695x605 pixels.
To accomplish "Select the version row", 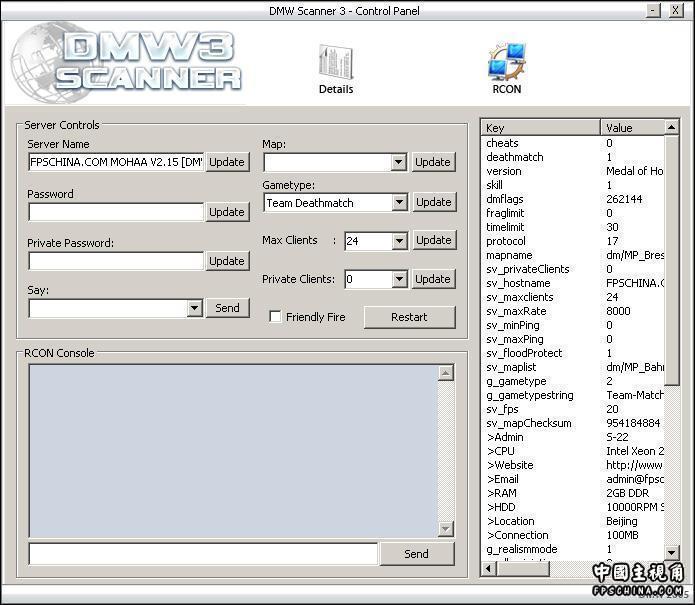I will pyautogui.click(x=573, y=171).
